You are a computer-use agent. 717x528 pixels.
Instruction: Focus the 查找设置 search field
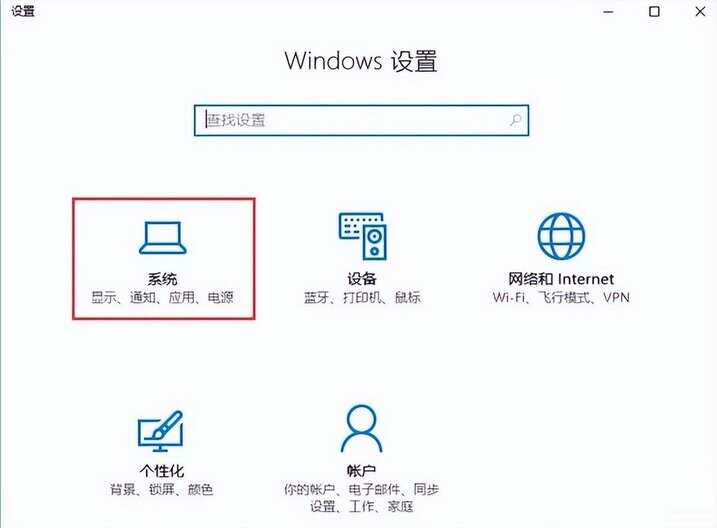[x=361, y=120]
